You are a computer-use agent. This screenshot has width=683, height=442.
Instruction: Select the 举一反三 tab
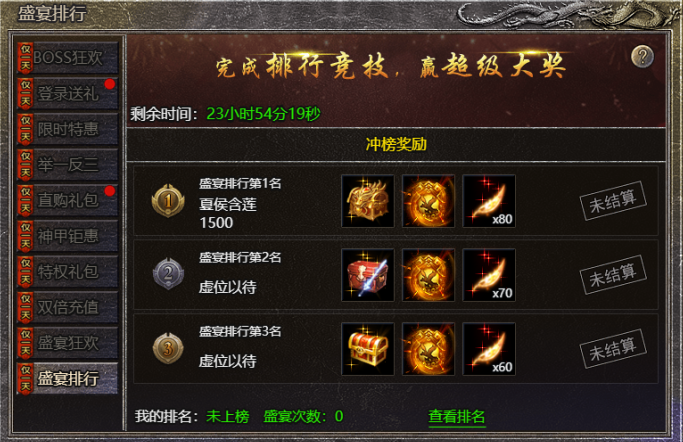pos(68,165)
